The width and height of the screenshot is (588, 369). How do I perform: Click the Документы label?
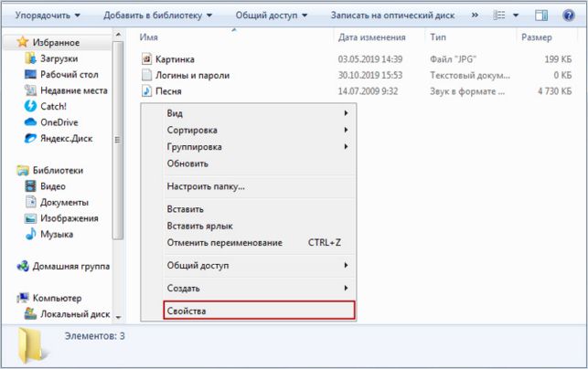click(65, 203)
